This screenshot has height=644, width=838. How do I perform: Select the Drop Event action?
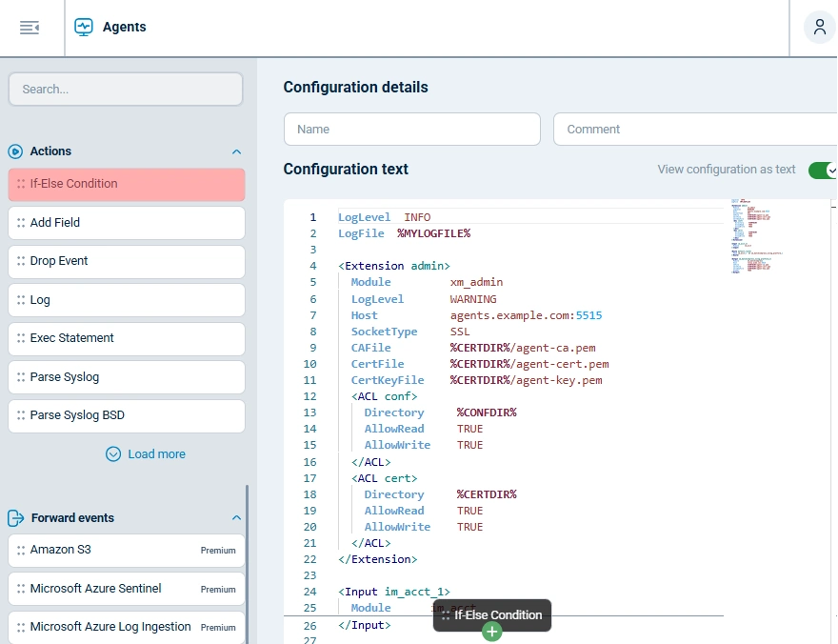[x=124, y=261]
